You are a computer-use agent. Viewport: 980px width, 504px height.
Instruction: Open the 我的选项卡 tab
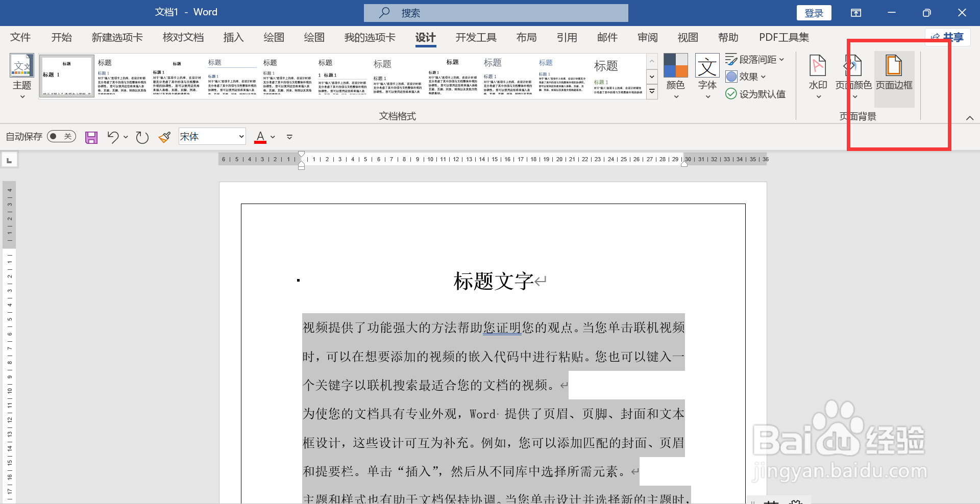370,37
